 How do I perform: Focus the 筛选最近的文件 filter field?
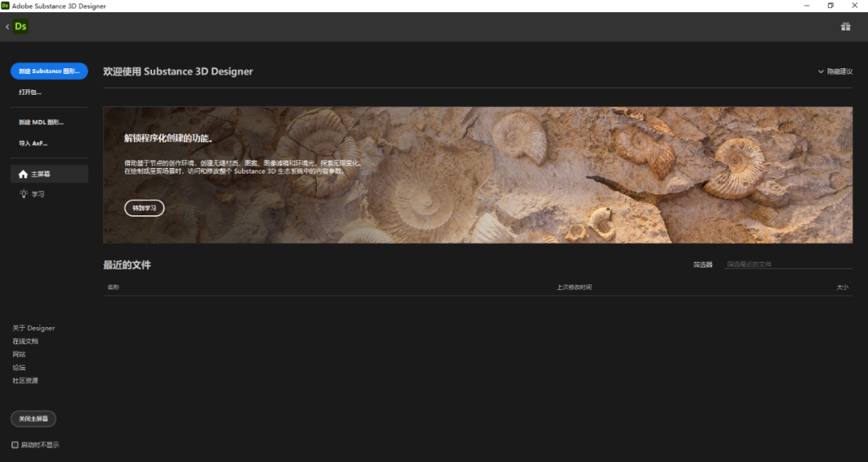(x=787, y=264)
